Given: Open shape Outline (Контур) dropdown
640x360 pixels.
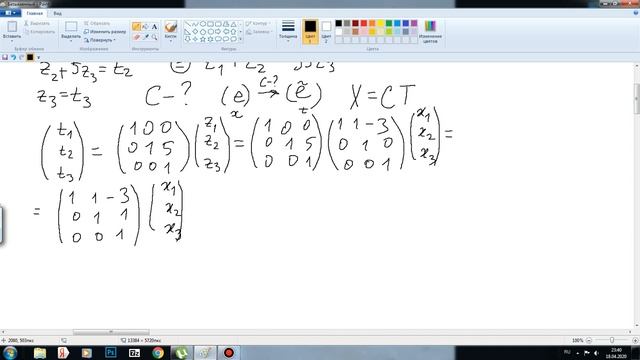Looking at the screenshot, I should 258,24.
